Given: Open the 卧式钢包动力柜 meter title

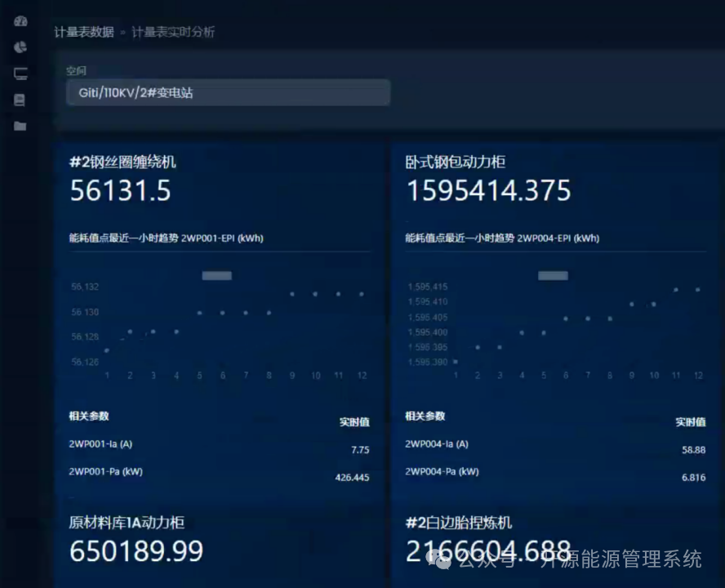Looking at the screenshot, I should (456, 161).
